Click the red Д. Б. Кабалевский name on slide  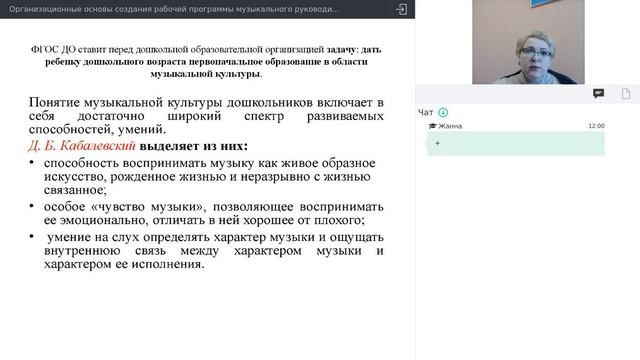[82, 146]
